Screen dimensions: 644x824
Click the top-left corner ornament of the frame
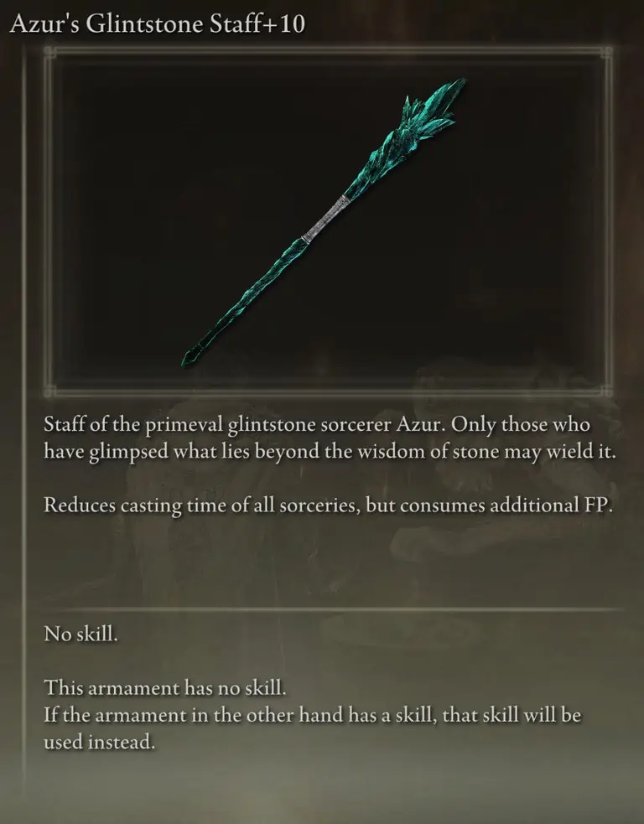click(50, 53)
